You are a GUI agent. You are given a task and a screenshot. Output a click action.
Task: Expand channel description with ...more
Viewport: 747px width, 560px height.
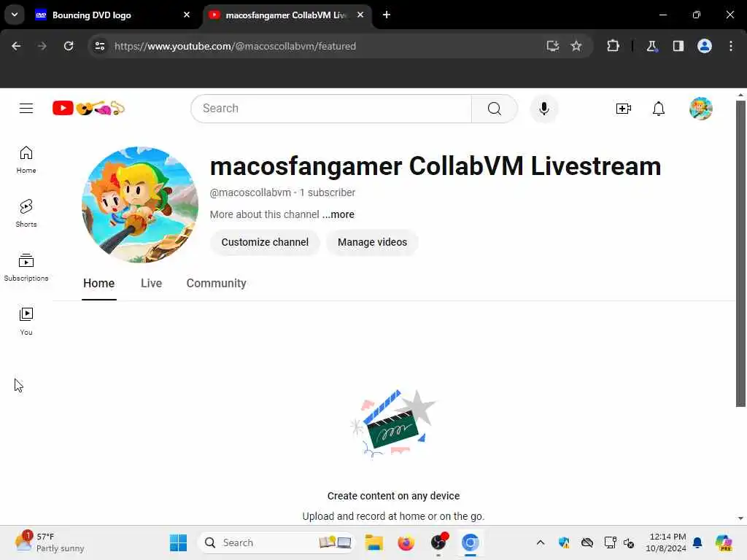[338, 214]
